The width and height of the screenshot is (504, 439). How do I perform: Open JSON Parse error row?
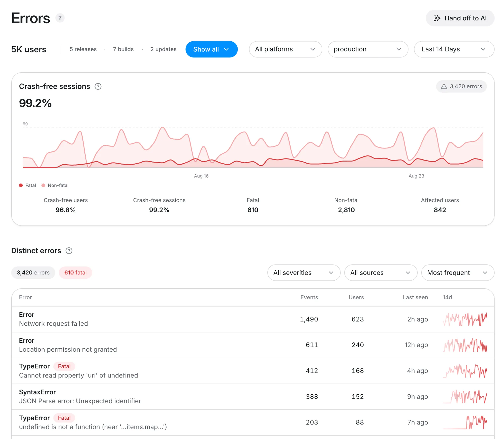253,397
